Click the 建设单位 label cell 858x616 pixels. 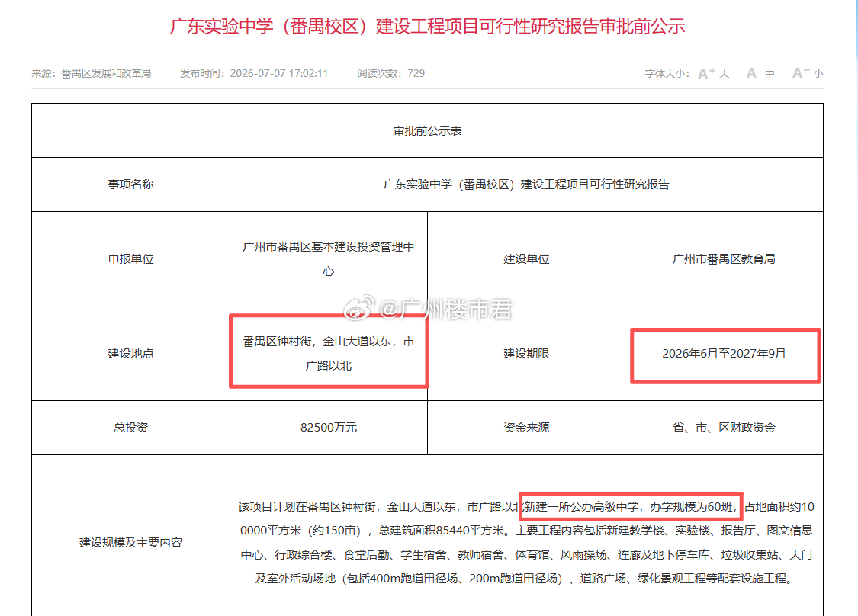pyautogui.click(x=526, y=258)
